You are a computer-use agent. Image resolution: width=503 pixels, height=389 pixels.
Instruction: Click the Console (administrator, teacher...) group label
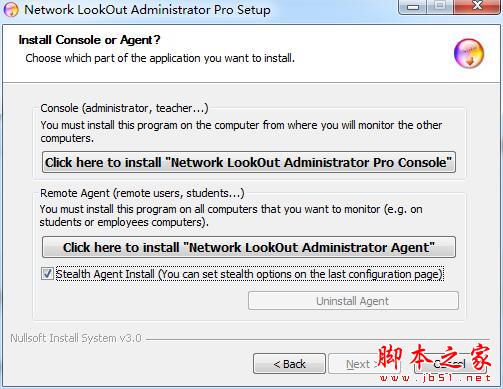pyautogui.click(x=124, y=108)
